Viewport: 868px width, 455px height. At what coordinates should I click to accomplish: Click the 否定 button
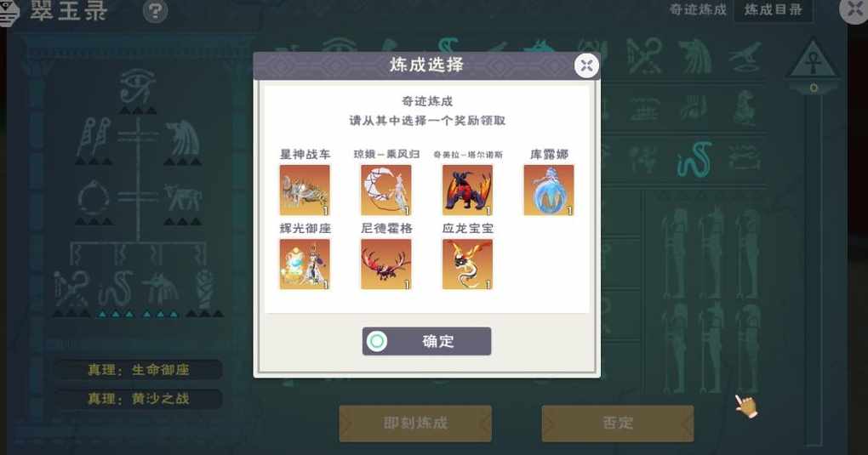tap(617, 424)
